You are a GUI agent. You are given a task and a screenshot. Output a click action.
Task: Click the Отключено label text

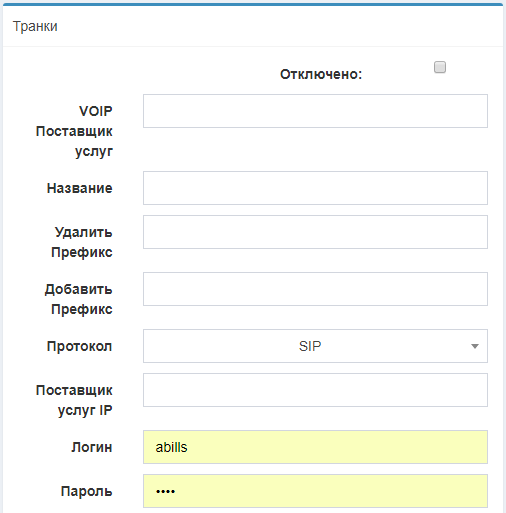tap(321, 74)
